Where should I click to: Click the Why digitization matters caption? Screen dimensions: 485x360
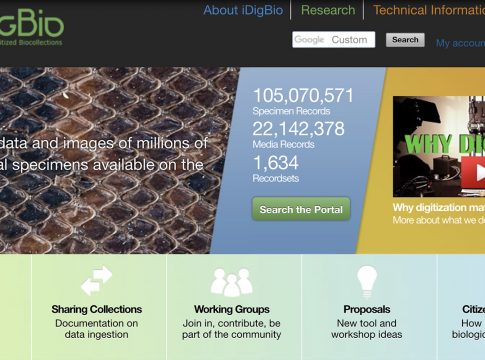tap(439, 207)
